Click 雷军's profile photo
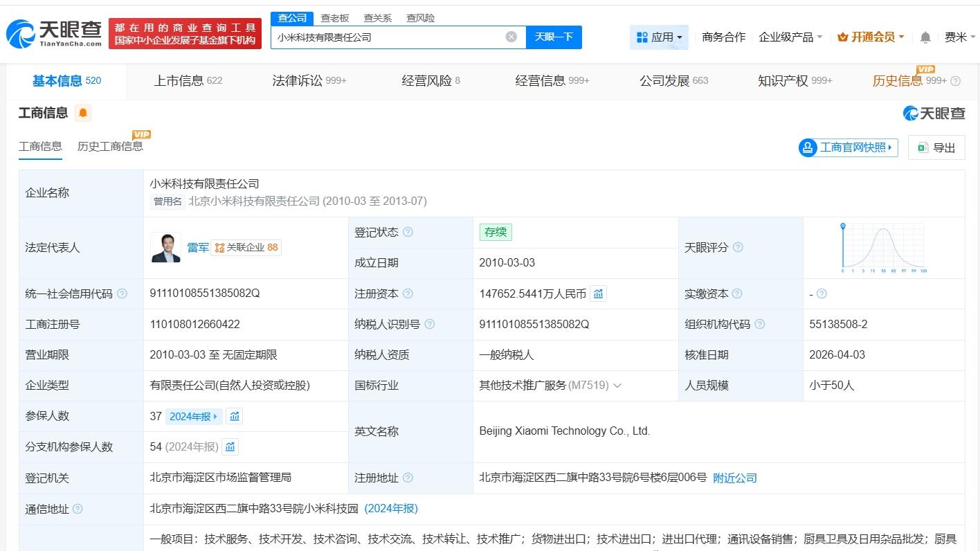 [x=164, y=247]
